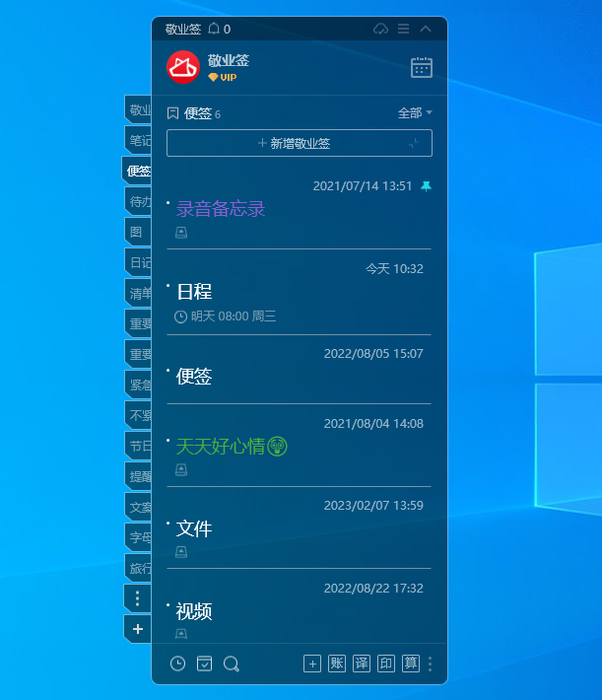Open the 视频 note

[194, 611]
